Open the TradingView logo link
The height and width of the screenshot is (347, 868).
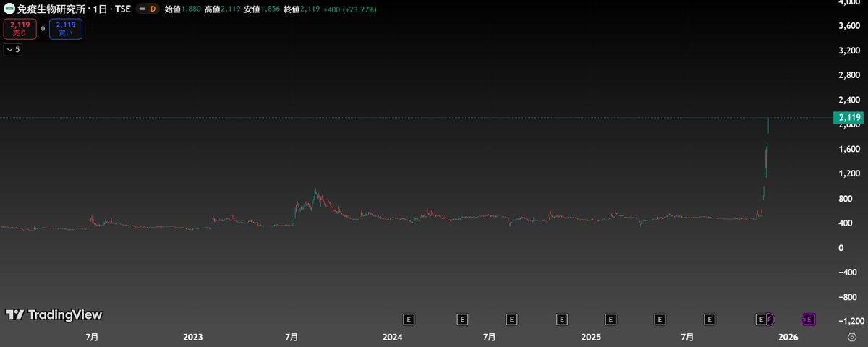tap(54, 314)
